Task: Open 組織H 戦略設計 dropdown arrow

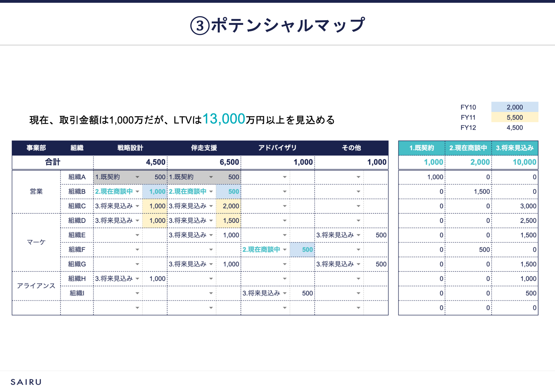Action: click(x=137, y=279)
